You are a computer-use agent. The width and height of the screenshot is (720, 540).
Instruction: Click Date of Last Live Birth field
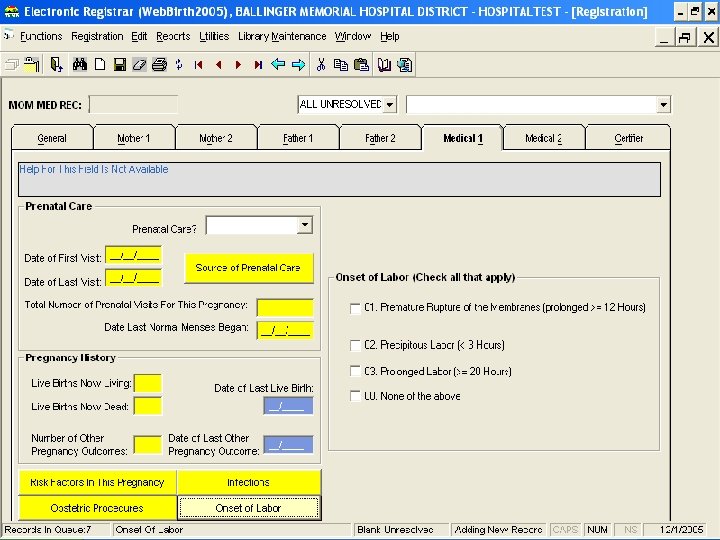tap(288, 406)
